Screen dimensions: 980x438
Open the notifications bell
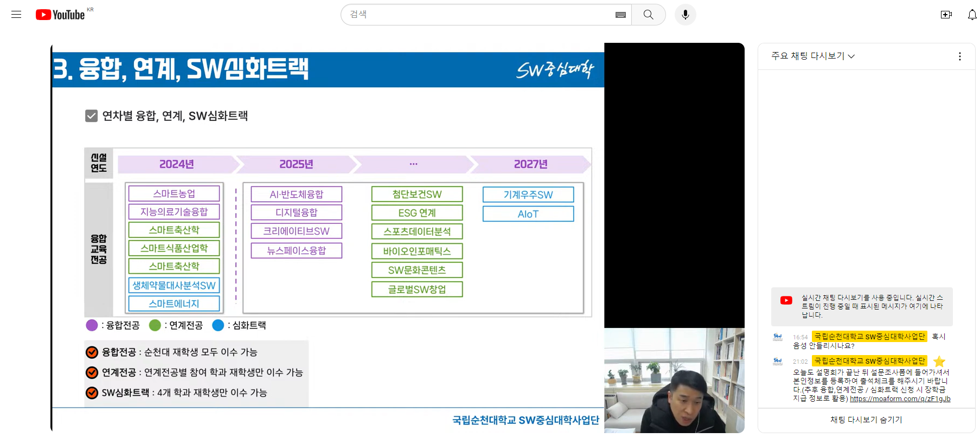(x=972, y=15)
